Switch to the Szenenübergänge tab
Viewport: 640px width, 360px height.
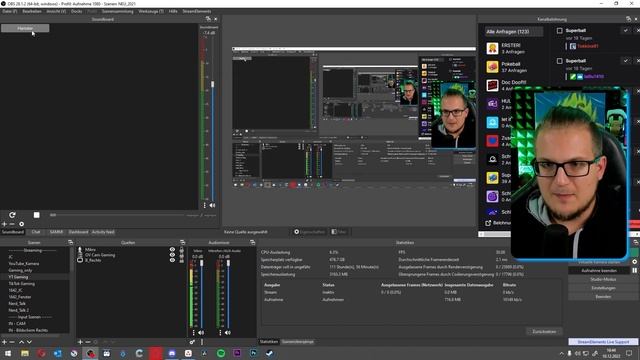pos(298,342)
